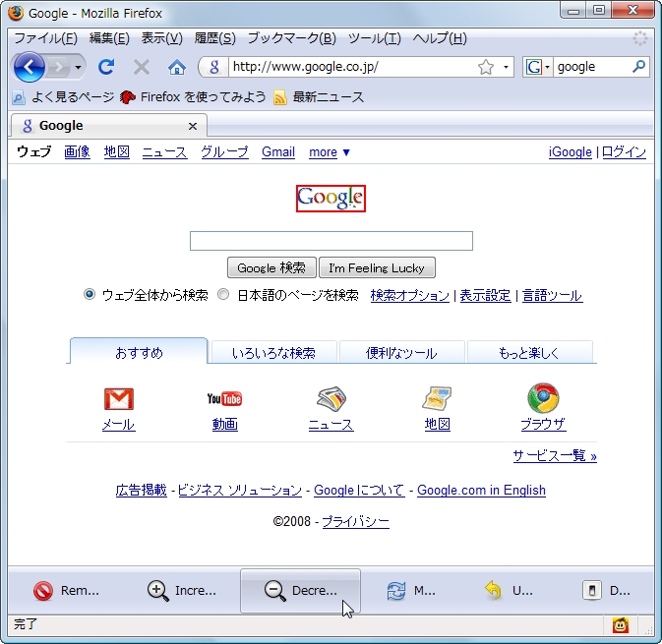Select the おすすめ tab
This screenshot has height=644, width=662.
139,351
